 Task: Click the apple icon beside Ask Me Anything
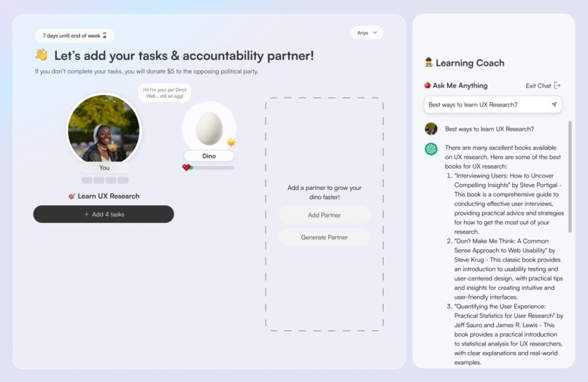[x=427, y=85]
